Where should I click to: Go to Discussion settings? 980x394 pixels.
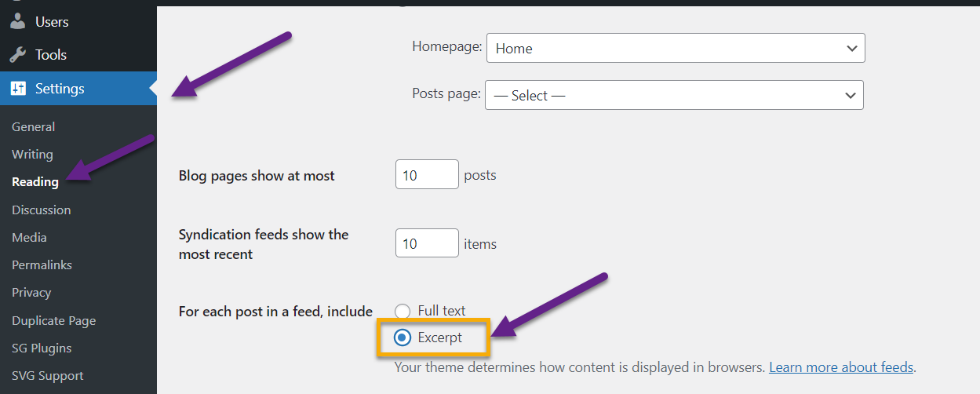41,210
